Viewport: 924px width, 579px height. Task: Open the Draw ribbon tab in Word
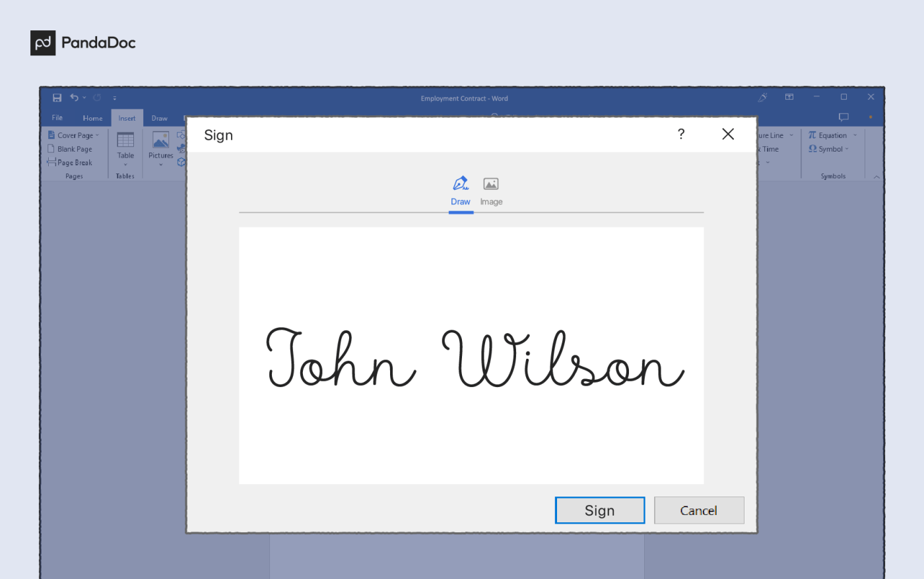coord(159,118)
